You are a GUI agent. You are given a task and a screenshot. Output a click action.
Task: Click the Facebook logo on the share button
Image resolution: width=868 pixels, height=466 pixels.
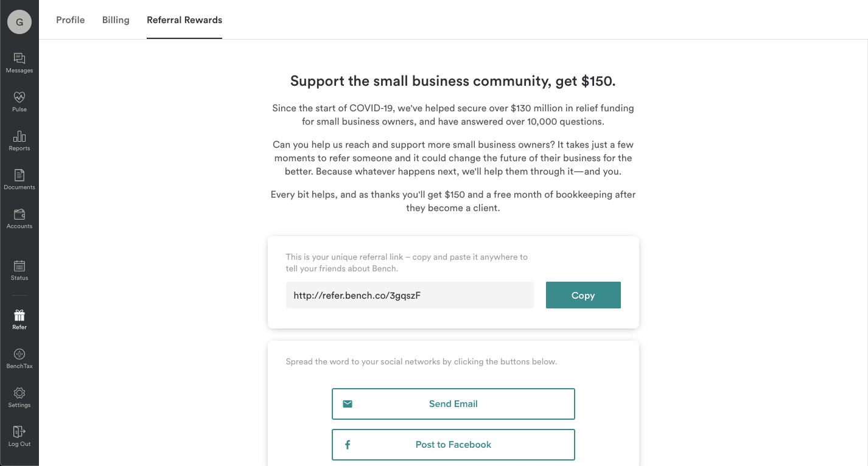click(x=348, y=445)
